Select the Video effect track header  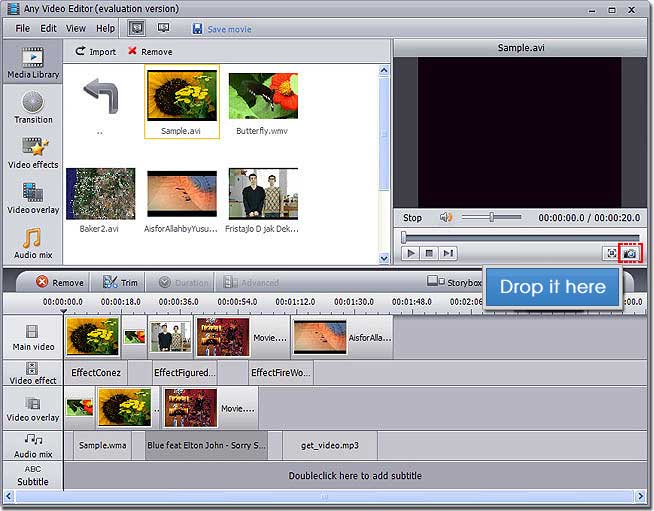33,373
